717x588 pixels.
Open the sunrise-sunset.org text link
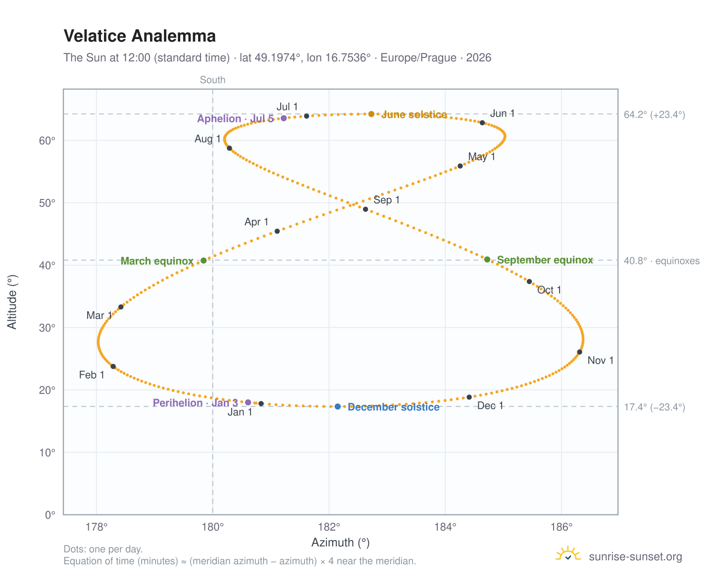point(636,557)
